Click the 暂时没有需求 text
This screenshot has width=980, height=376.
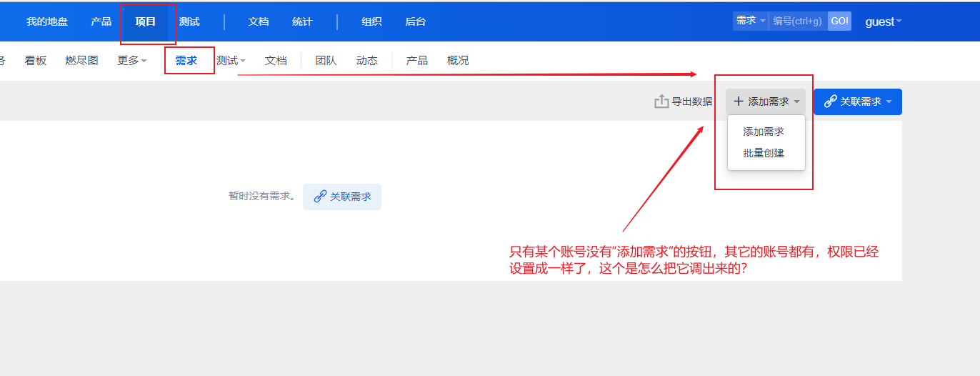[261, 197]
